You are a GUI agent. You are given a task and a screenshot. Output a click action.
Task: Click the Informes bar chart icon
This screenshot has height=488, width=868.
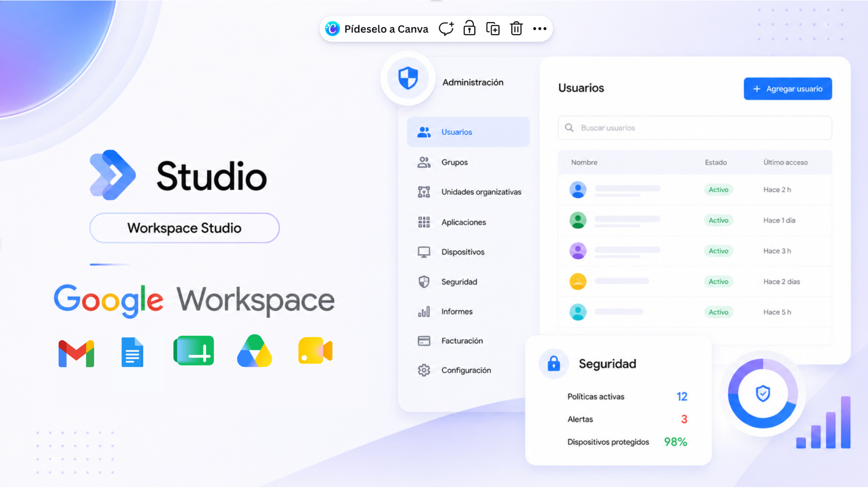(x=424, y=312)
